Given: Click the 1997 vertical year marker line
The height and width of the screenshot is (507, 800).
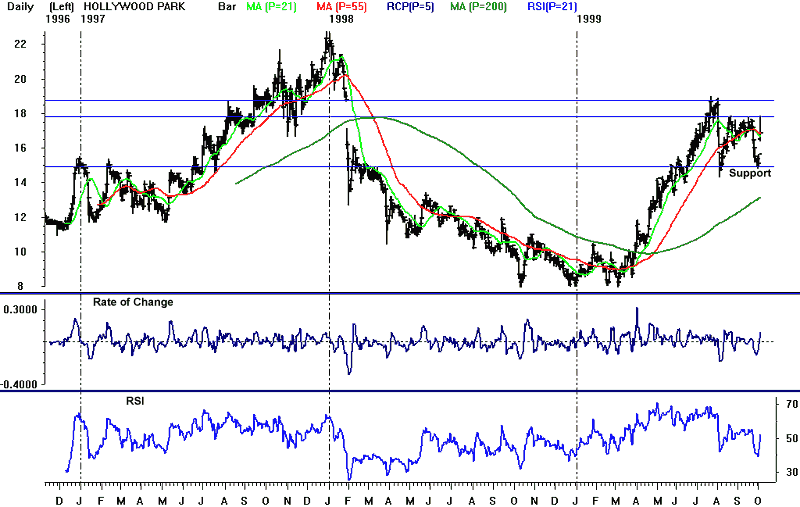Looking at the screenshot, I should [81, 255].
